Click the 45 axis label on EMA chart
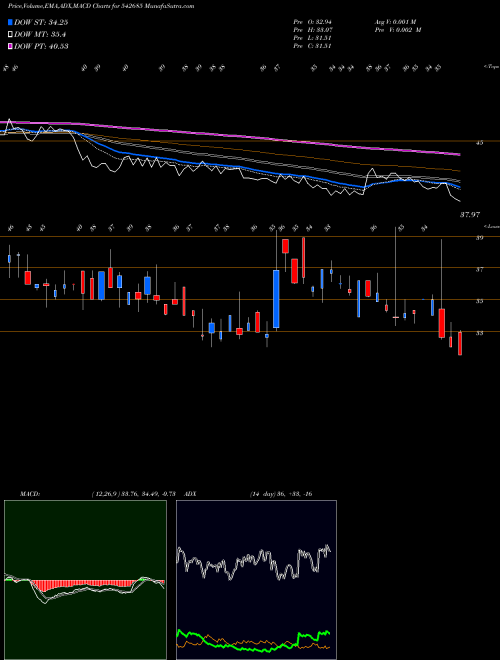Screen dimensions: 500x660 click(479, 143)
